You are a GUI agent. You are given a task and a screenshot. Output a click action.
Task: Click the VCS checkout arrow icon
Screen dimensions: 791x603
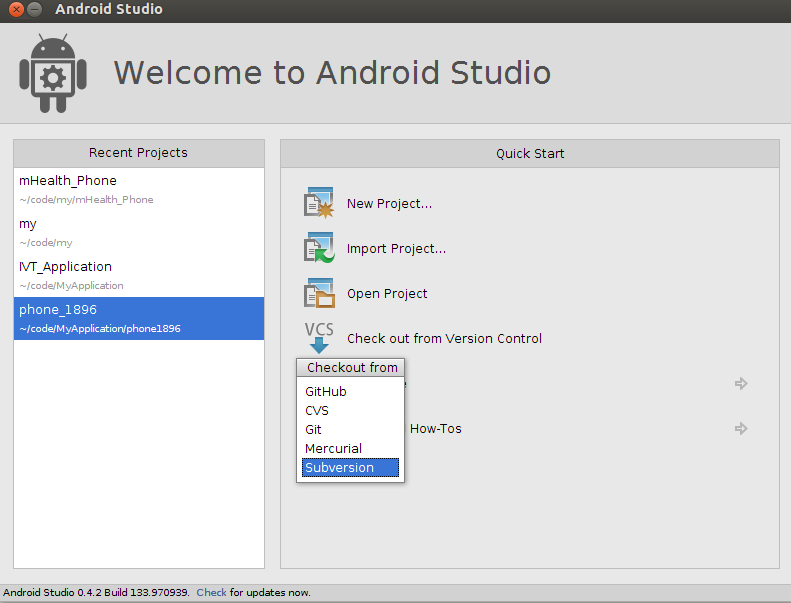click(x=319, y=338)
